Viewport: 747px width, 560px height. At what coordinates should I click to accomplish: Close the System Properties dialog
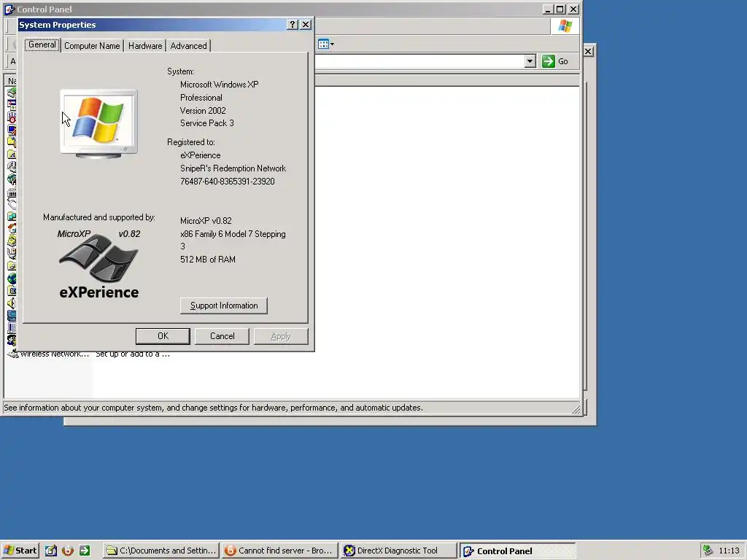coord(306,25)
